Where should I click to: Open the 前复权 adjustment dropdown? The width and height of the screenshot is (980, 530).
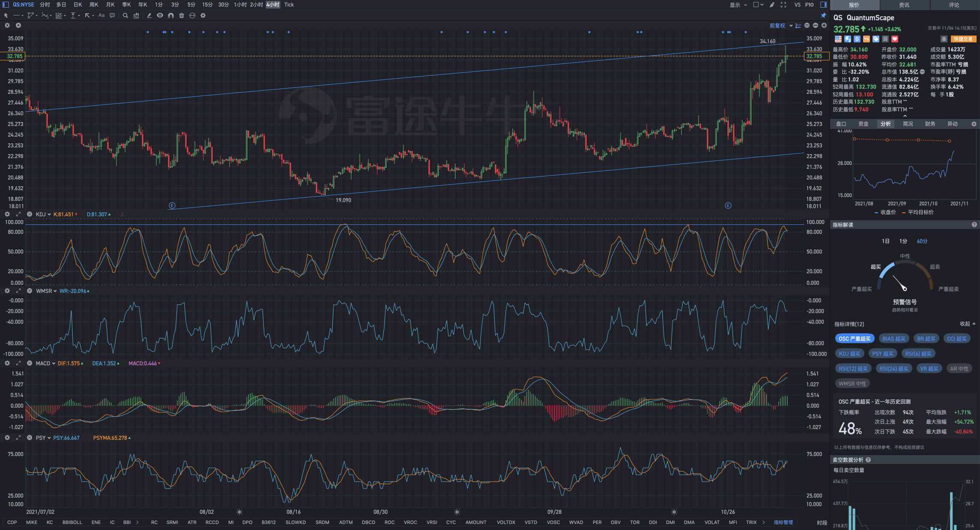point(780,26)
